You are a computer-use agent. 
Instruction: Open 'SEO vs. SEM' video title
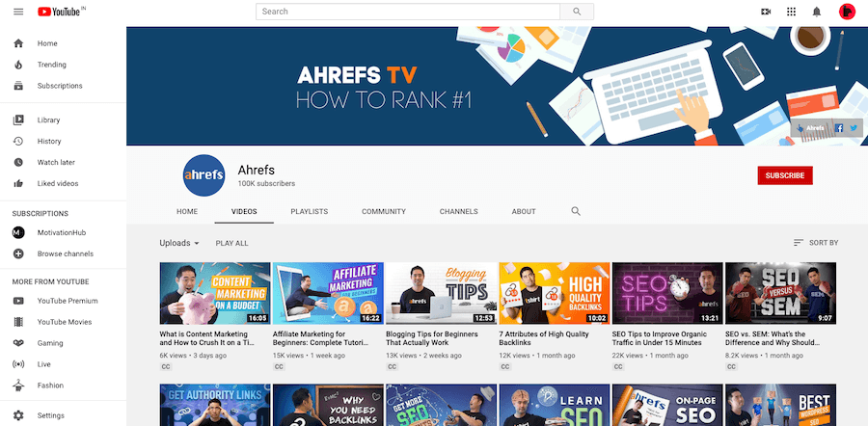[x=773, y=338]
